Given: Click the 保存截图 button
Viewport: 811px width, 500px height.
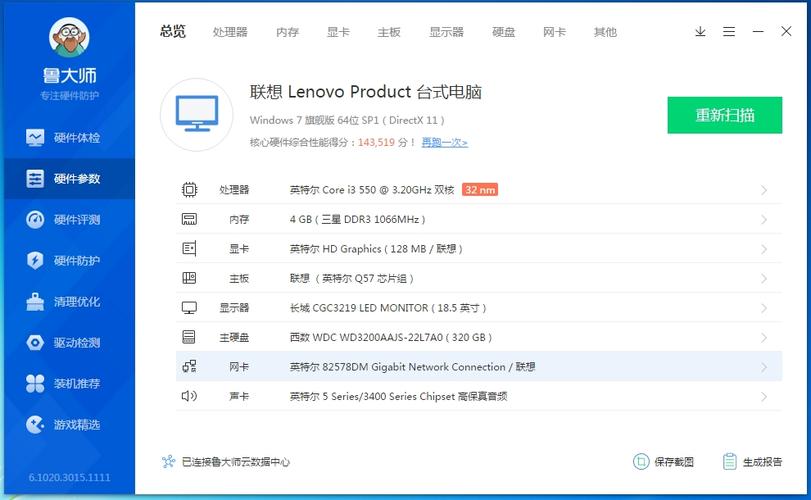Looking at the screenshot, I should point(663,461).
